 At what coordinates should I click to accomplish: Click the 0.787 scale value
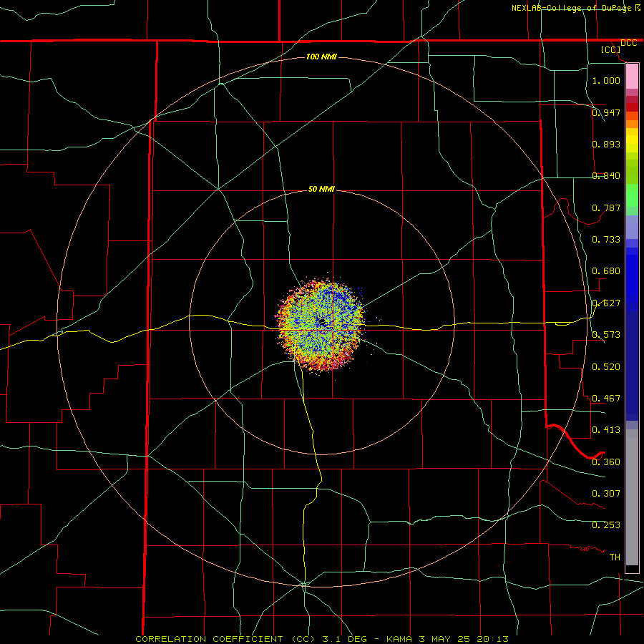tap(606, 208)
